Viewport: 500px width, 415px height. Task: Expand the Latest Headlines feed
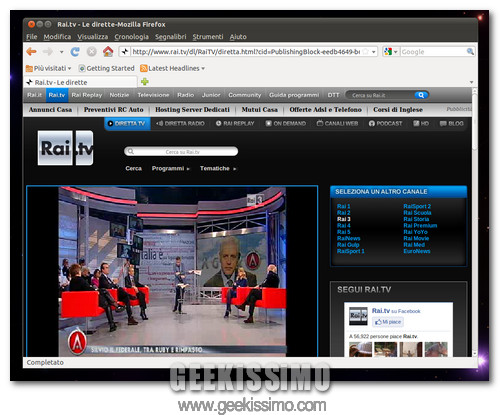[172, 68]
